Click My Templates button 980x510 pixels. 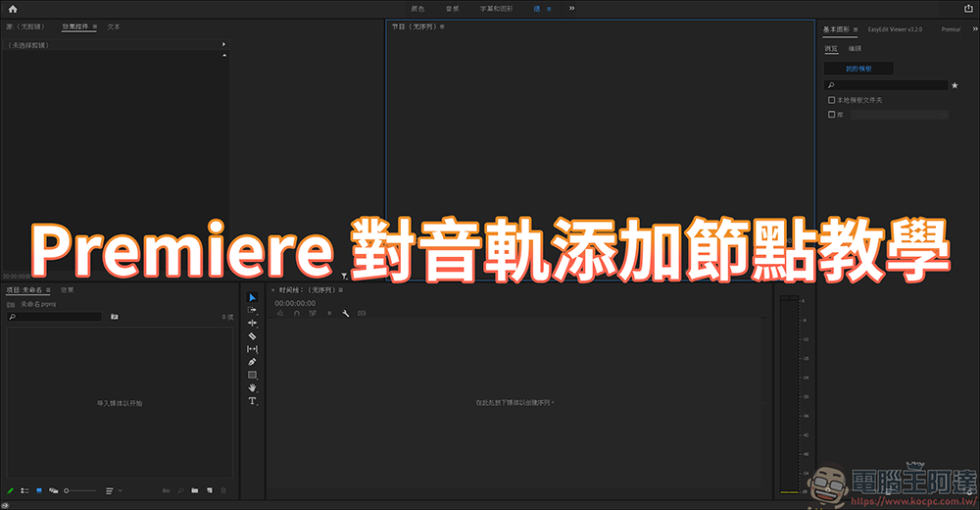click(x=858, y=69)
